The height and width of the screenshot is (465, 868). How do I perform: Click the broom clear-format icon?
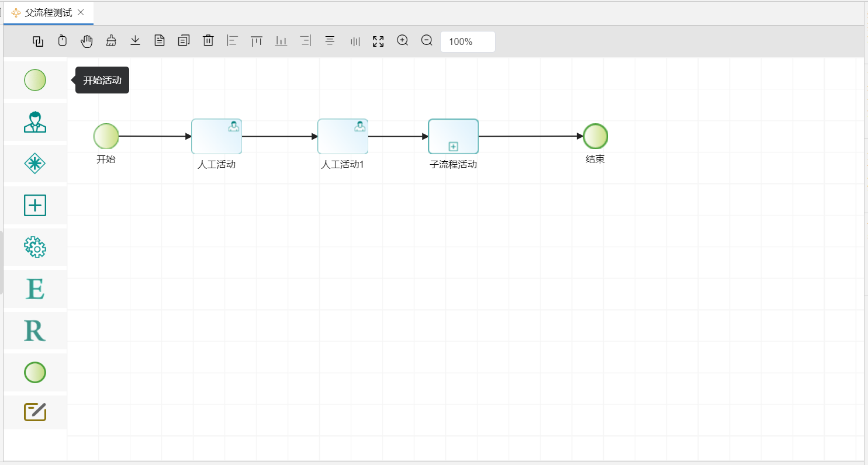(111, 41)
